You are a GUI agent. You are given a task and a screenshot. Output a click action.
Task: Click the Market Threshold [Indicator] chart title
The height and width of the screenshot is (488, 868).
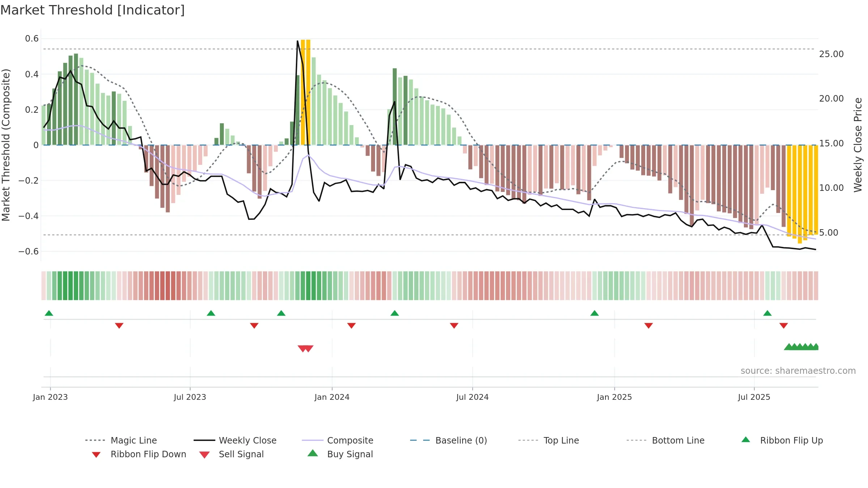[x=93, y=10]
